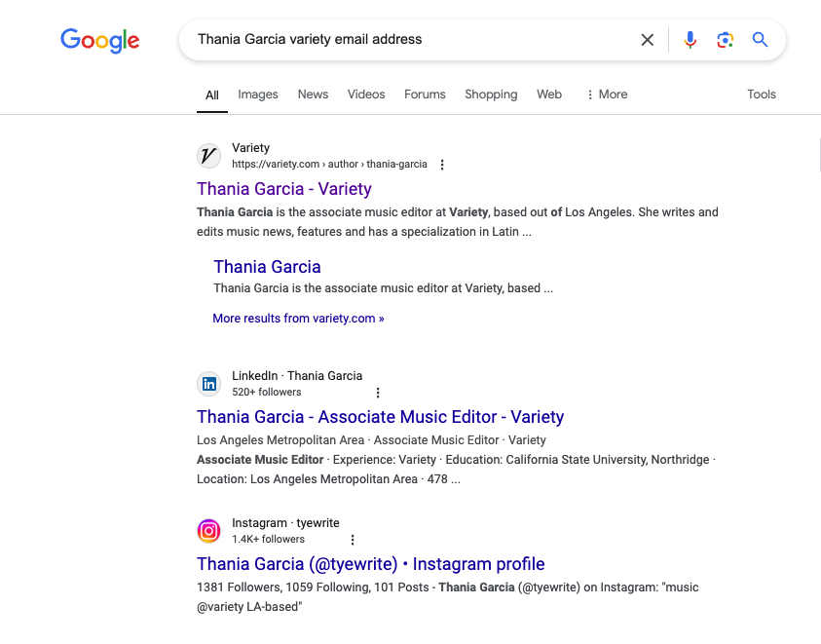Screen dimensions: 821x644
Task: Click More results from variety.com
Action: (298, 319)
